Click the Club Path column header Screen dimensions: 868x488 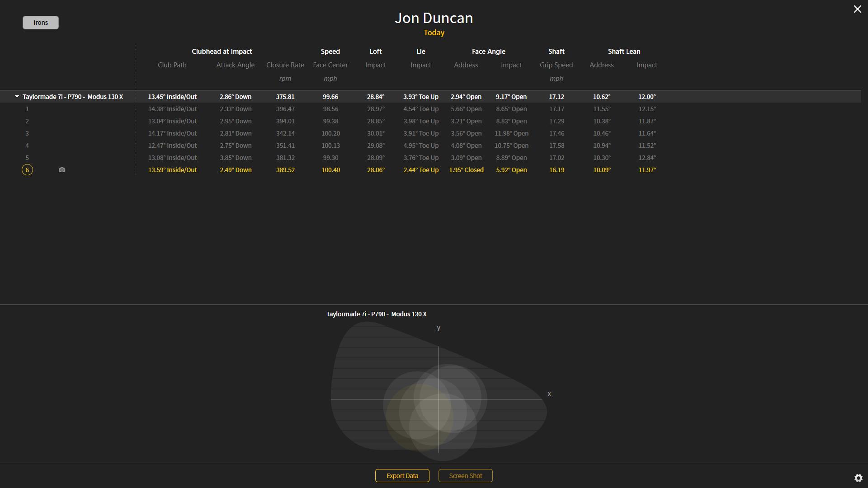(x=172, y=65)
